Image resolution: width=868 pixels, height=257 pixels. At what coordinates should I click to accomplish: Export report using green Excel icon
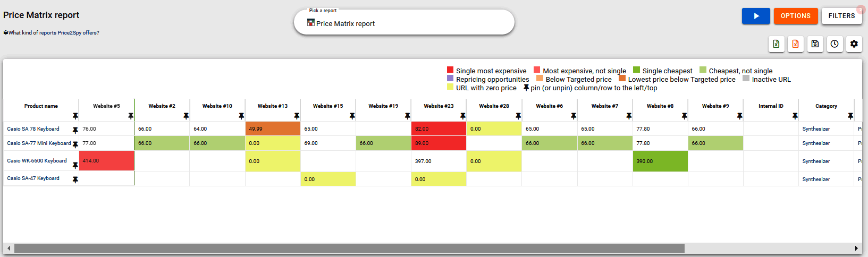pos(776,44)
